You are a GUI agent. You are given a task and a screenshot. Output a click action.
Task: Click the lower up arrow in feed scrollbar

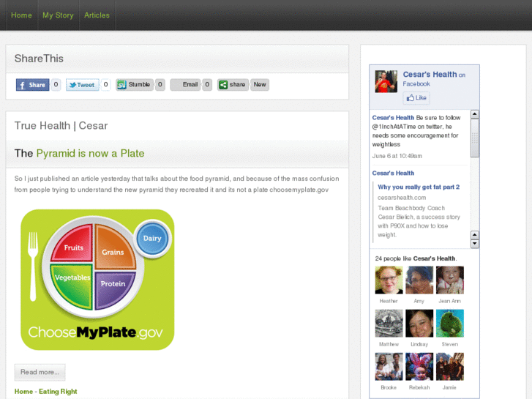[x=475, y=235]
